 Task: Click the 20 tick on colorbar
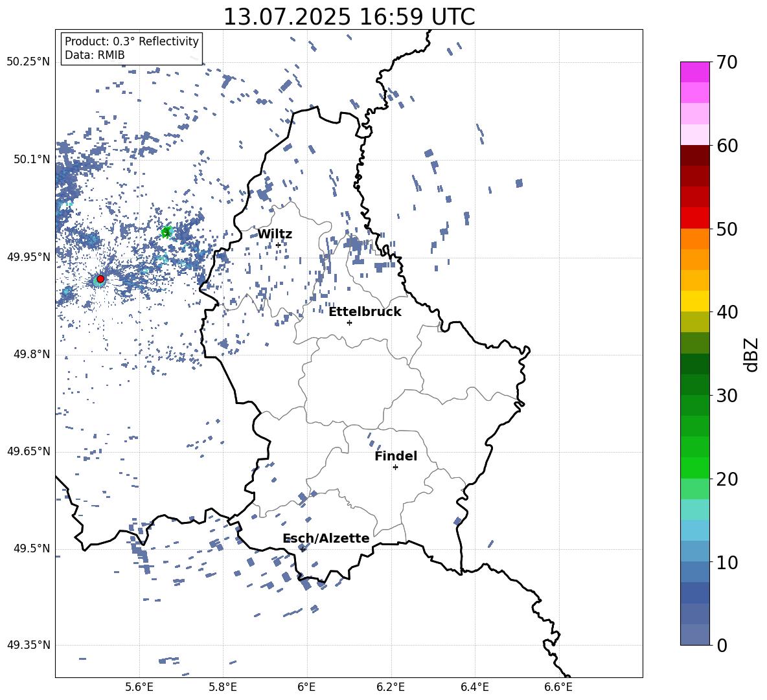pyautogui.click(x=727, y=479)
